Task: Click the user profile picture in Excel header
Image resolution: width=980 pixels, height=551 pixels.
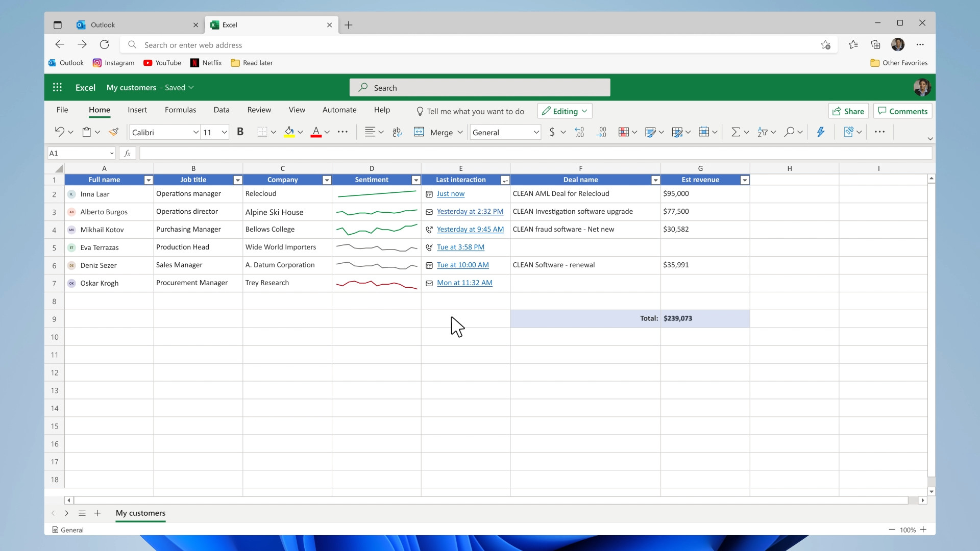Action: 922,87
